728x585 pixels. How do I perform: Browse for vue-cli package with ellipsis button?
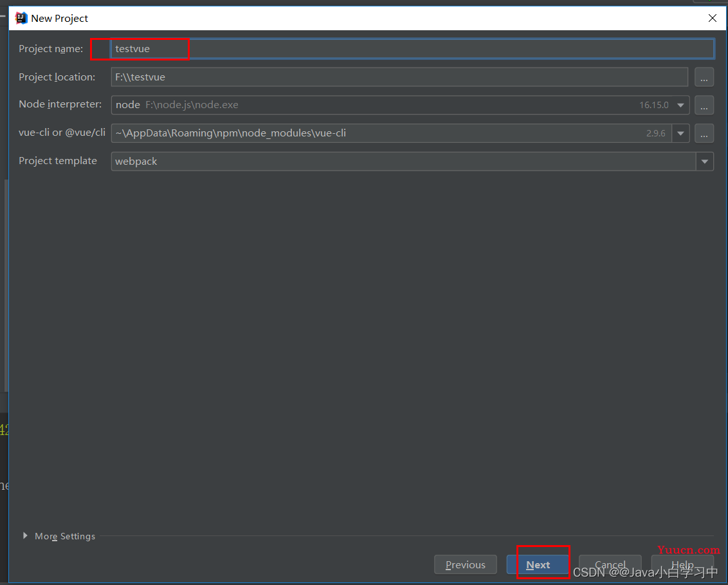704,133
